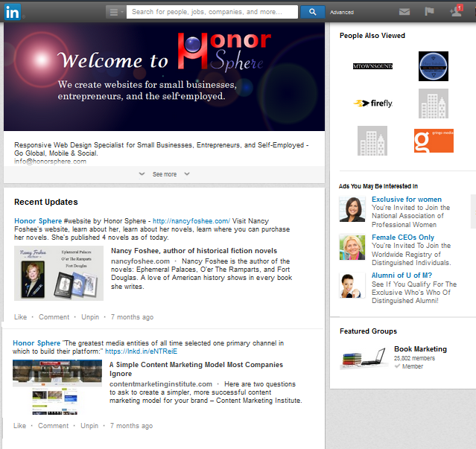Open the lnkd.in/eNTReiE short link
This screenshot has height=449, width=476.
click(x=141, y=351)
